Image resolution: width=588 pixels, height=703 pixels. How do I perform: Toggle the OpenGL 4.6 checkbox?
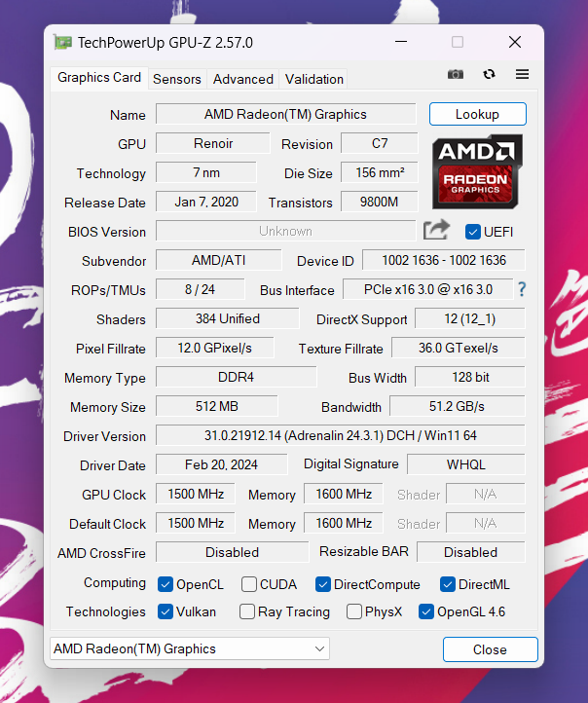point(425,611)
